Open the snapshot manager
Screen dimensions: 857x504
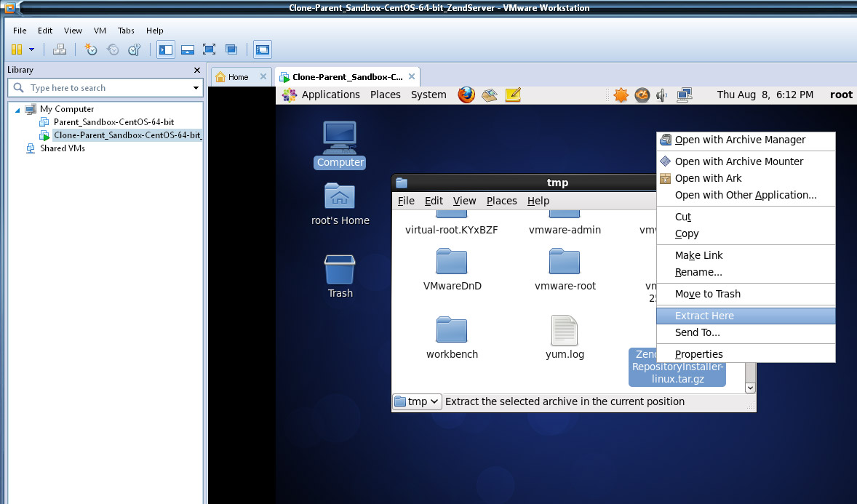(x=135, y=49)
